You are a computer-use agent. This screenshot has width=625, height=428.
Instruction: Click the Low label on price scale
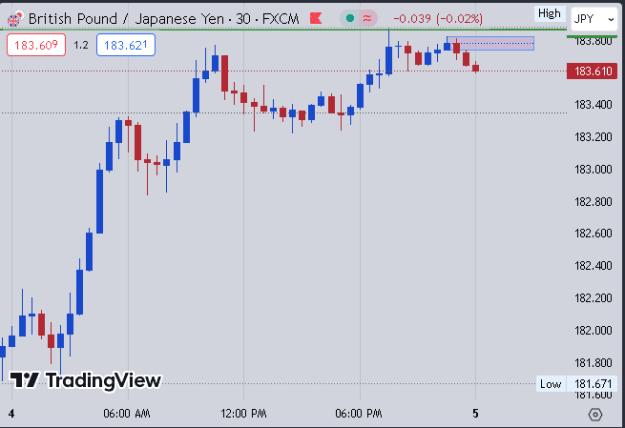(551, 384)
